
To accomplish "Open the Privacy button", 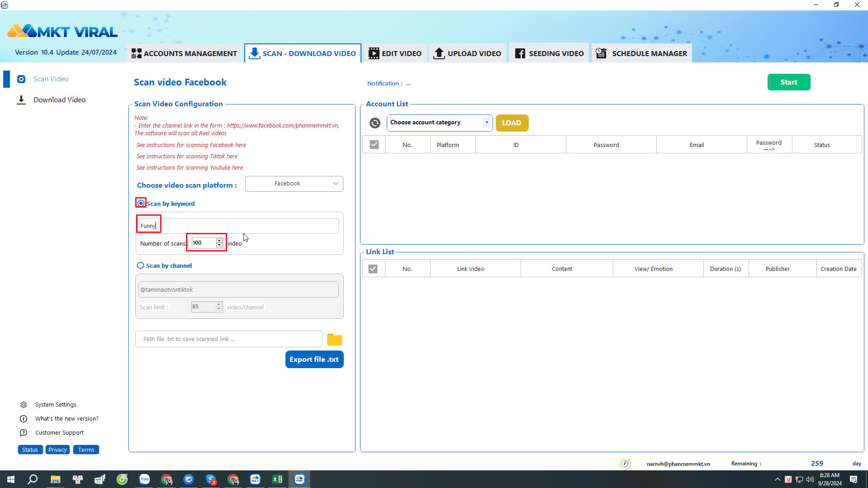I will 57,450.
